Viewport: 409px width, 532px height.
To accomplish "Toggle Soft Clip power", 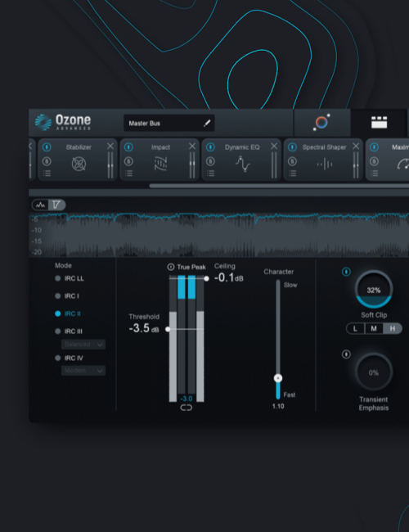I will (346, 272).
